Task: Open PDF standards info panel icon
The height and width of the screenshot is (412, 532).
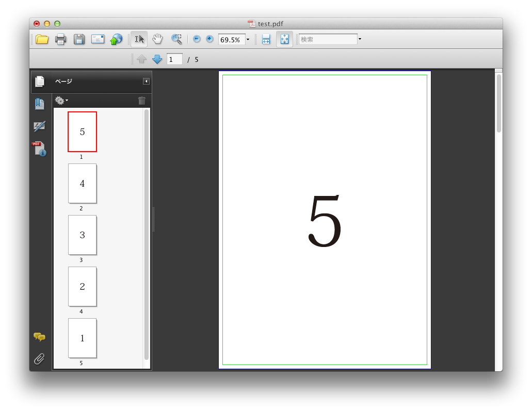Action: pyautogui.click(x=39, y=149)
